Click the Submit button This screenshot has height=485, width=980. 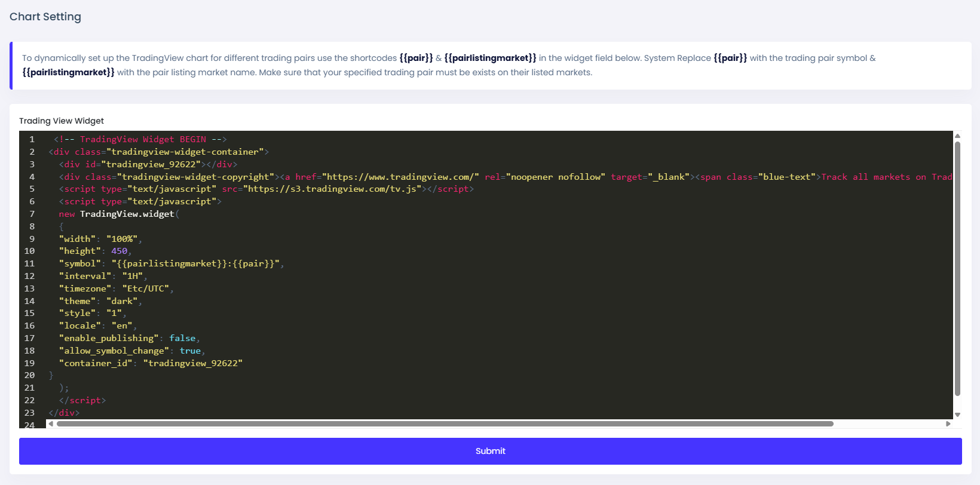[490, 451]
